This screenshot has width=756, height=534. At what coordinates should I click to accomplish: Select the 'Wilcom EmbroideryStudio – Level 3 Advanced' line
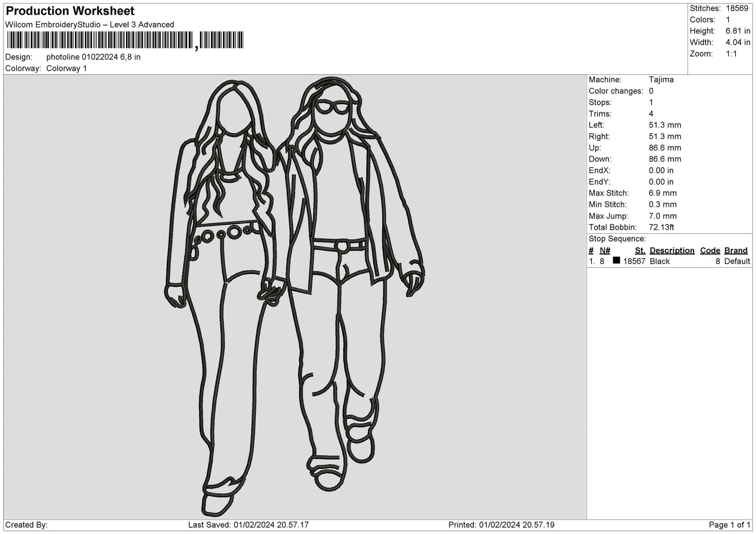click(89, 25)
